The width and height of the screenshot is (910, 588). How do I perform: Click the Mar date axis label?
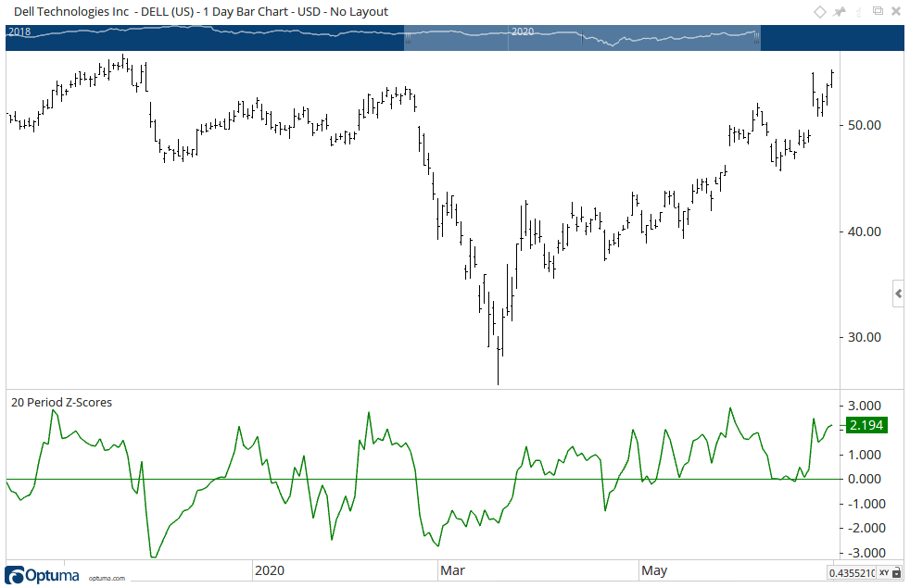(x=452, y=570)
